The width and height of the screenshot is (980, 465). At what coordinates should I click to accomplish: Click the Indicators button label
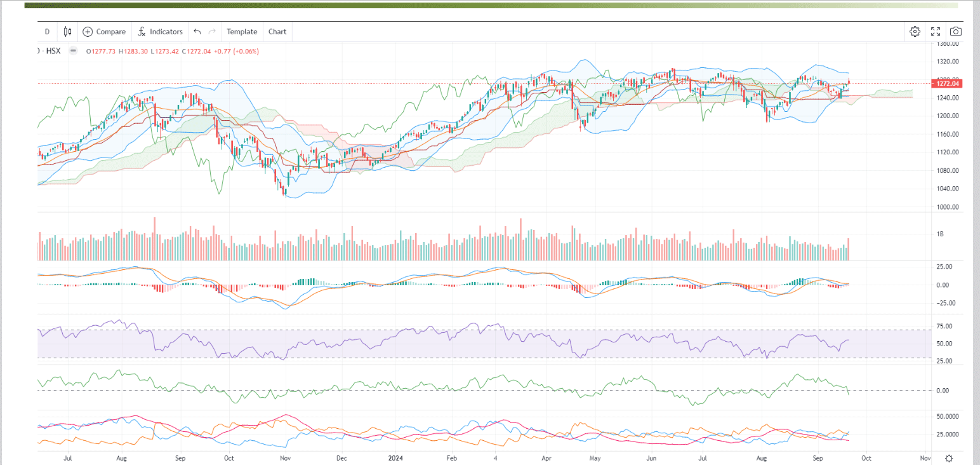coord(166,32)
